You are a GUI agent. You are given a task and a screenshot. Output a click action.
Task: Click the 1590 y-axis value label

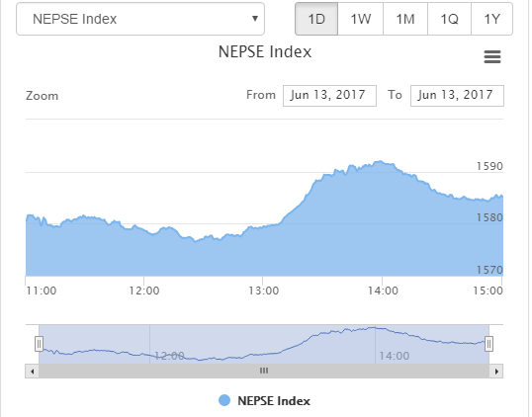(489, 166)
